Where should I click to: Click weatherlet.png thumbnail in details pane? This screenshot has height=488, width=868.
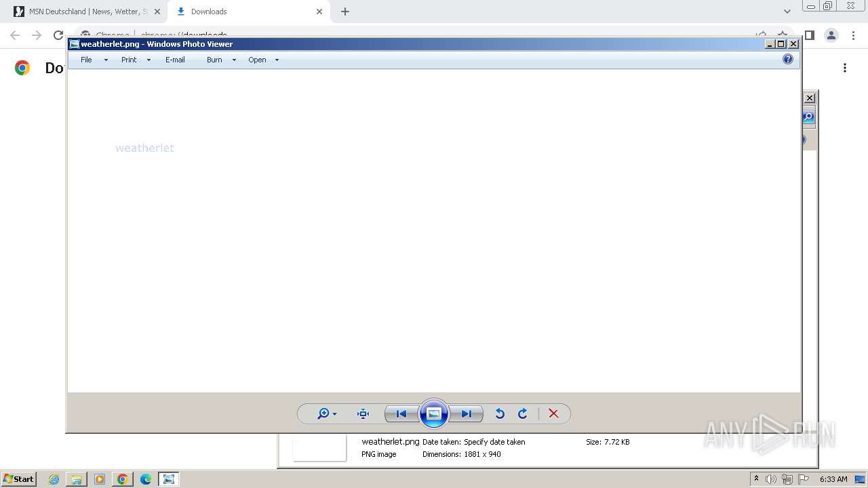[319, 448]
